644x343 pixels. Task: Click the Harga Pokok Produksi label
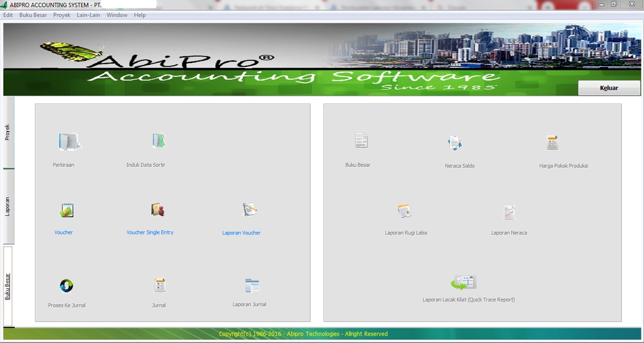tap(563, 166)
